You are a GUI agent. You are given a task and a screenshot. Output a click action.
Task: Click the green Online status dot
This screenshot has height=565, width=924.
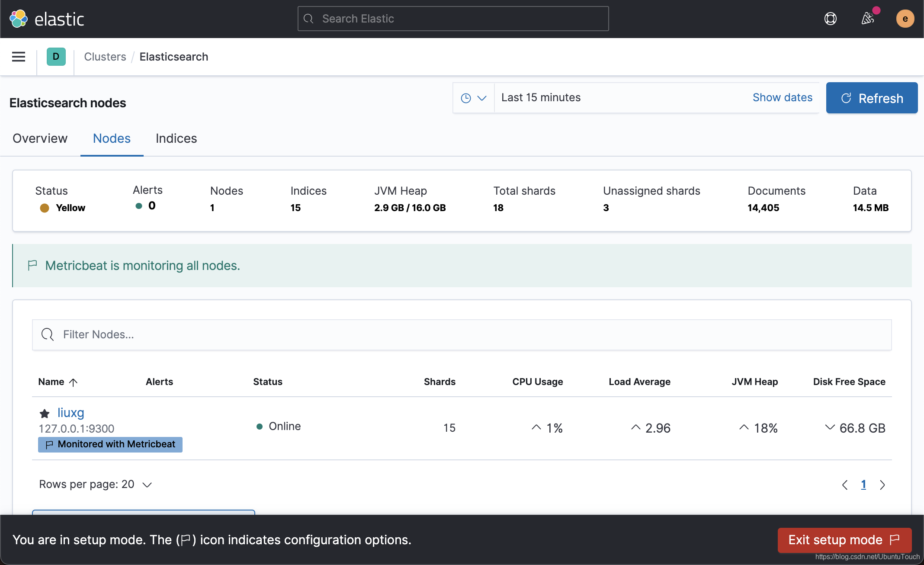[x=260, y=427]
